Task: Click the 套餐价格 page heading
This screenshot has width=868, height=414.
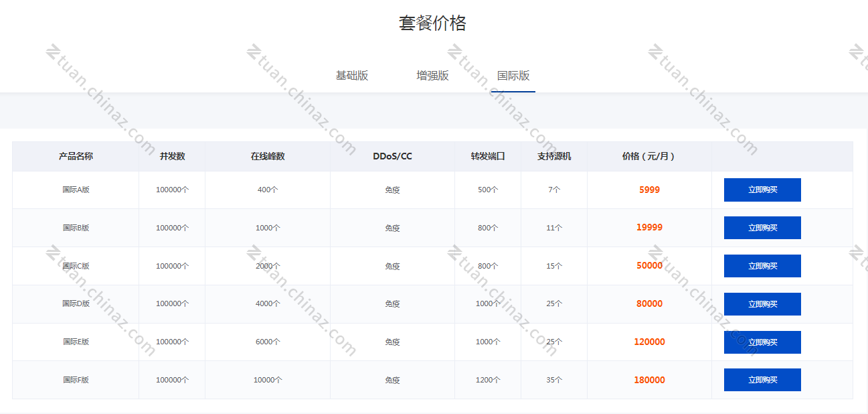Action: (x=432, y=23)
